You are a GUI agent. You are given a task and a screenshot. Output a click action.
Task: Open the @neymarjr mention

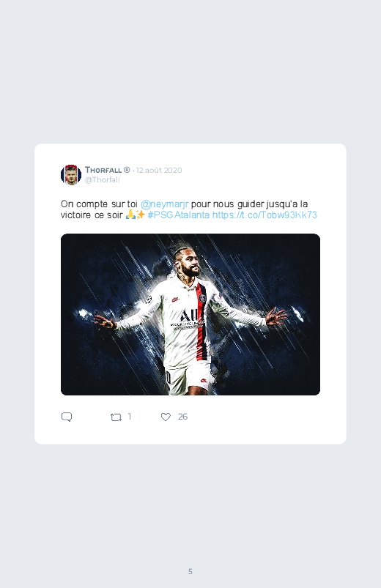click(x=164, y=204)
